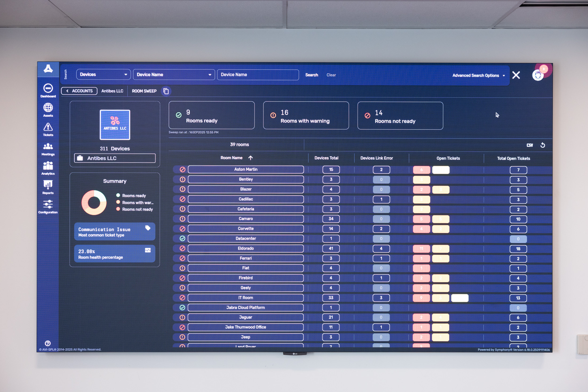Filter by 14 Rooms not ready card
The image size is (588, 392).
(400, 116)
